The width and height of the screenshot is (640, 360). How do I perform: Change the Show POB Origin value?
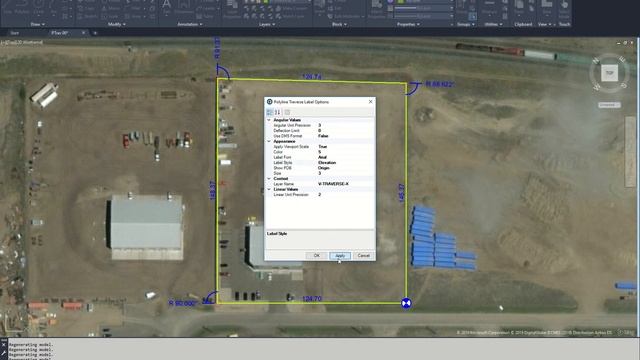click(x=345, y=168)
